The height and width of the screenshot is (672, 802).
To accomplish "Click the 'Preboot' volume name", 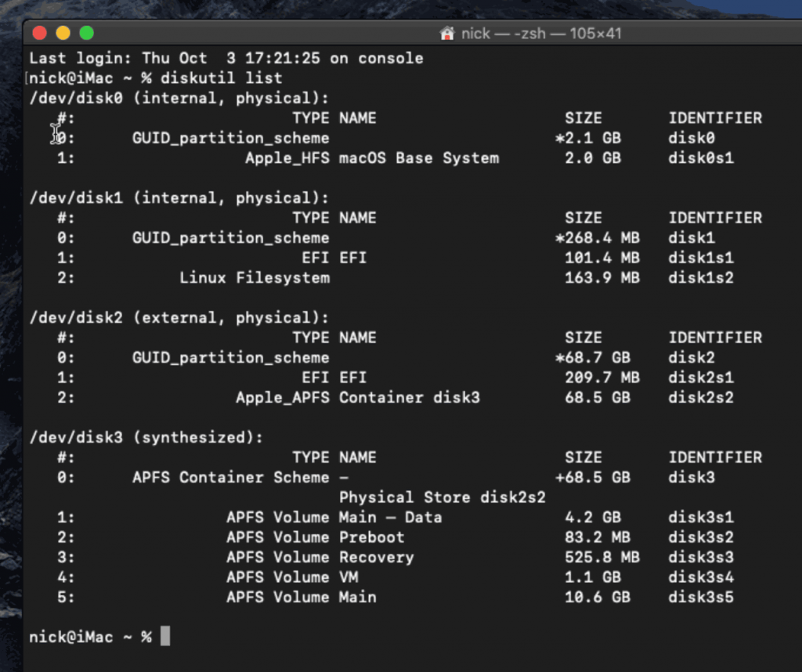I will 372,537.
